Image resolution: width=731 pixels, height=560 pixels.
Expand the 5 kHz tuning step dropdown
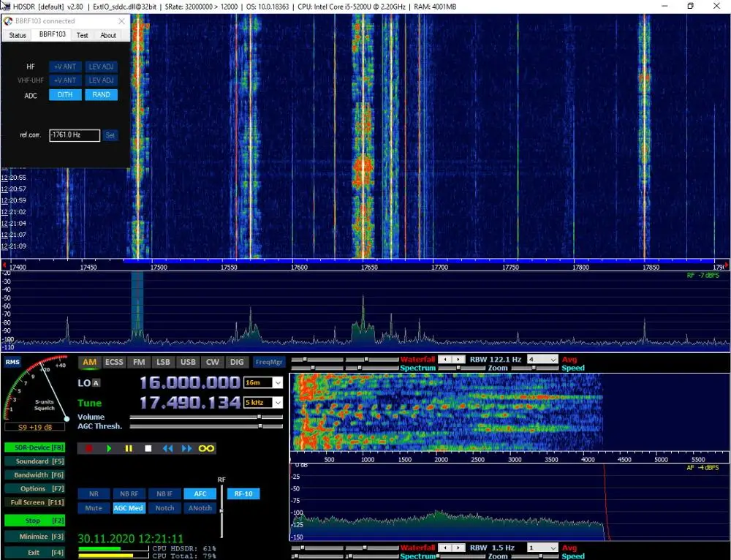coord(277,402)
